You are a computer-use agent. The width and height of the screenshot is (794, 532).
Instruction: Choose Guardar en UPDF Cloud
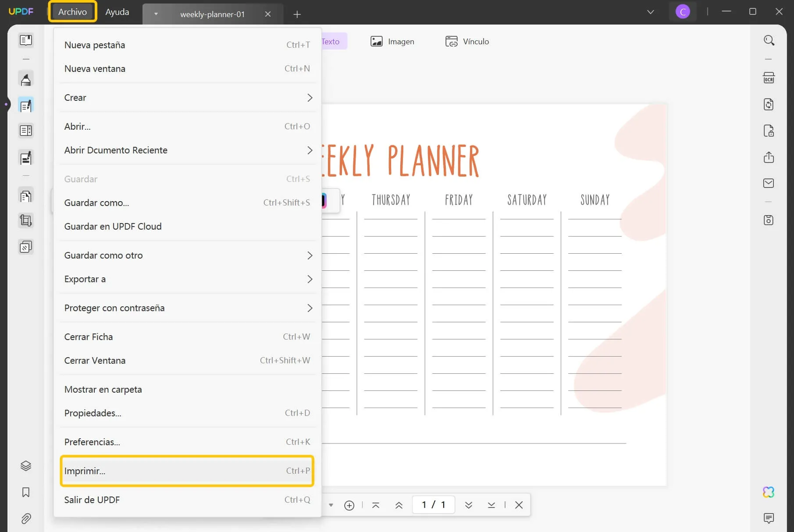coord(188,227)
